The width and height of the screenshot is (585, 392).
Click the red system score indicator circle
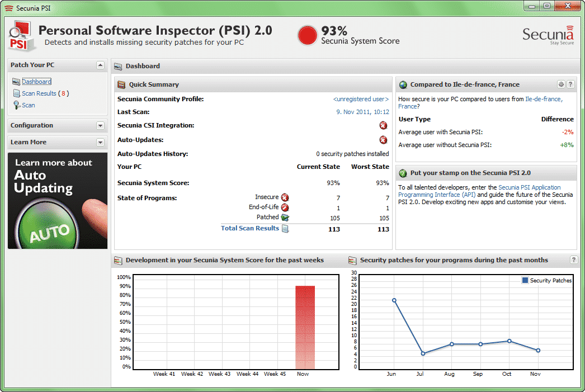tap(308, 35)
